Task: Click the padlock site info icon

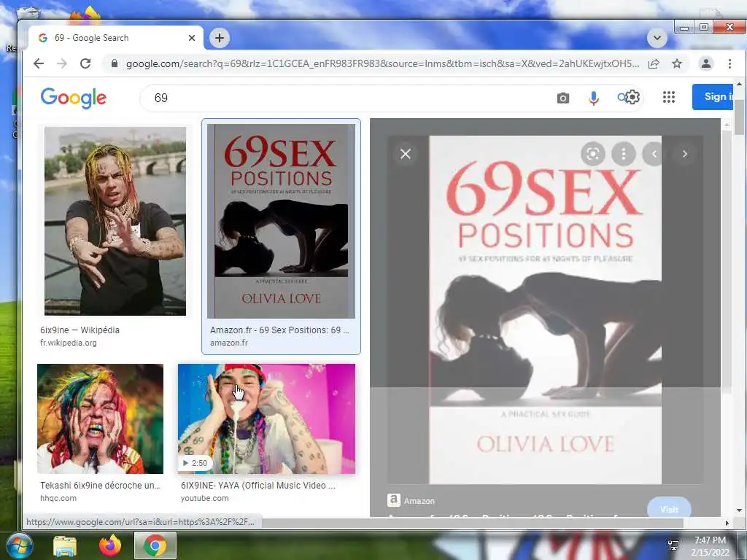Action: [x=115, y=63]
